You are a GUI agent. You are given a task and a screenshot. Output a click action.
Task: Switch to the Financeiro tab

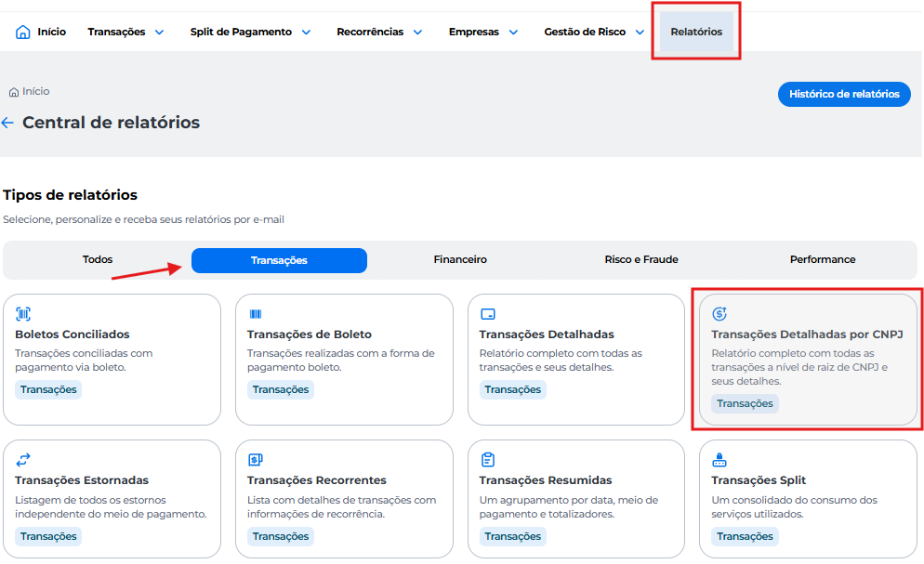pos(460,259)
